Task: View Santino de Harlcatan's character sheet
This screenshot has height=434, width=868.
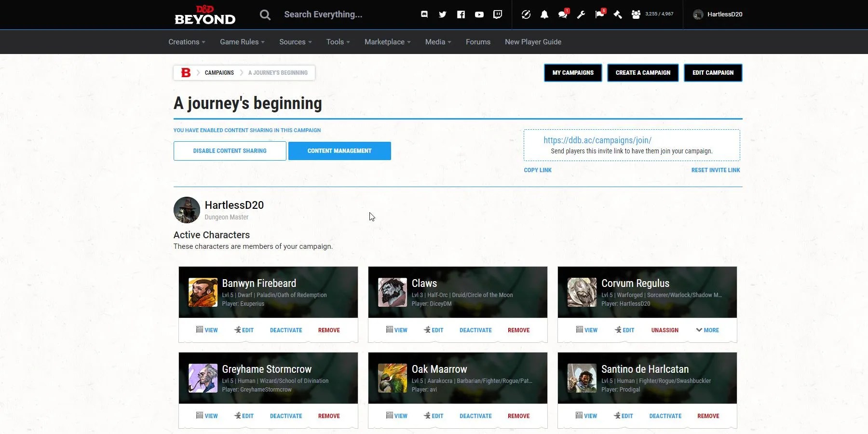Action: click(586, 416)
